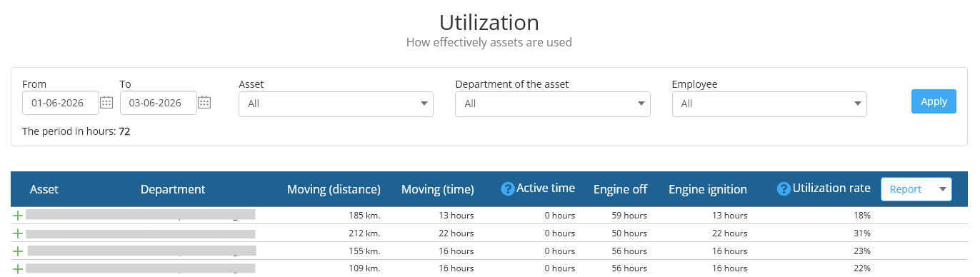The width and height of the screenshot is (980, 277).
Task: Click the Engine ignition column header
Action: click(x=708, y=189)
